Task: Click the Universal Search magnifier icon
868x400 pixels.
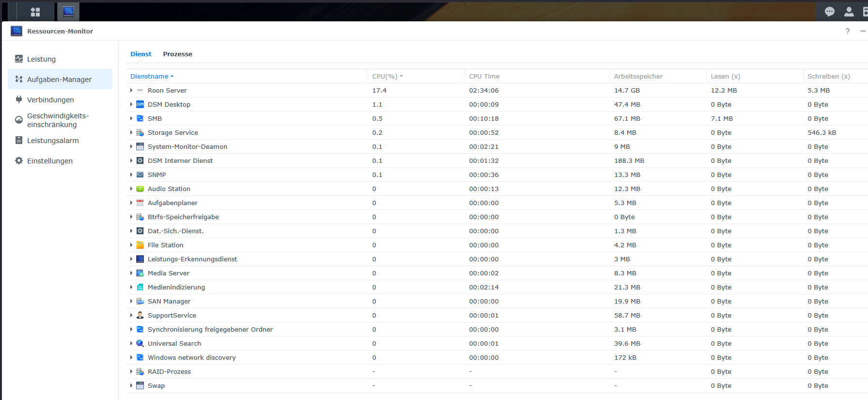Action: pos(140,343)
